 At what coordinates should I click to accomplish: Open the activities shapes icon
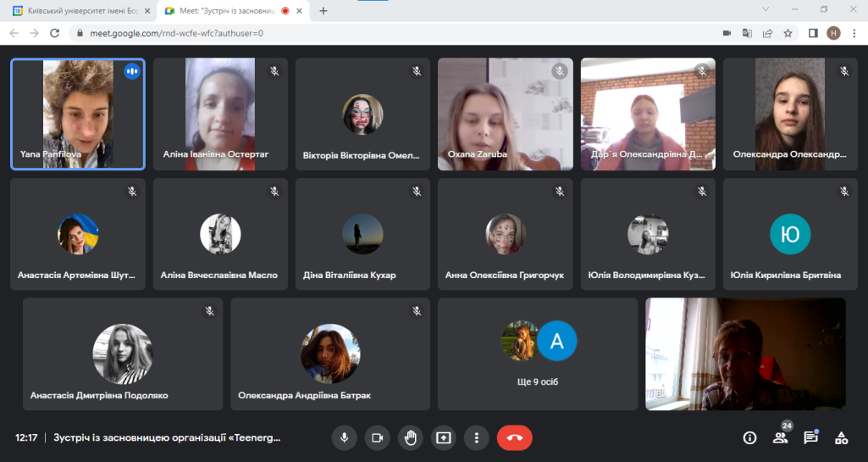pyautogui.click(x=842, y=438)
